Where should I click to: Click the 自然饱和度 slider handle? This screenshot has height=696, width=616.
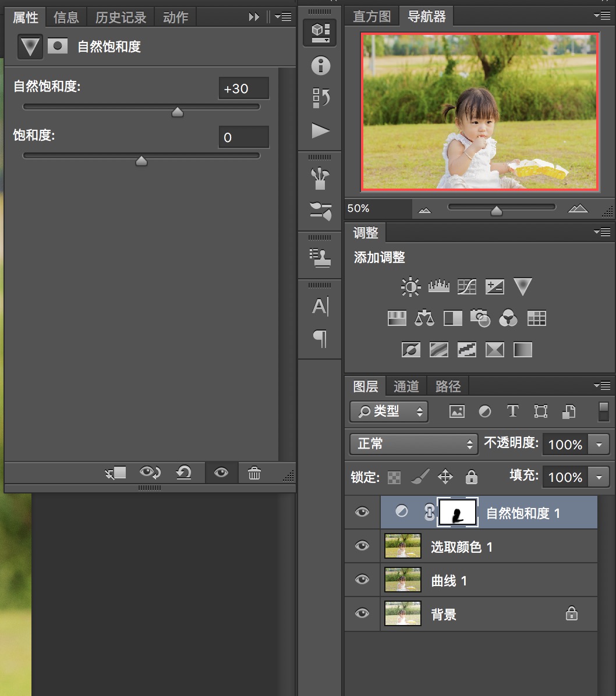(x=178, y=112)
